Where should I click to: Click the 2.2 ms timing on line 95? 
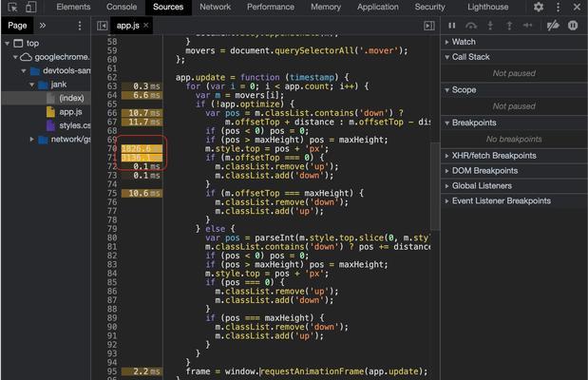coord(142,371)
